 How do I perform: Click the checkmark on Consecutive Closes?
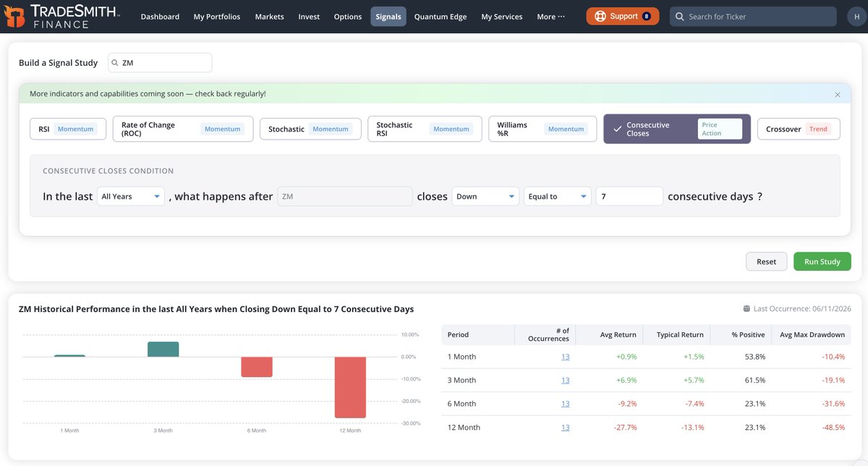(617, 129)
